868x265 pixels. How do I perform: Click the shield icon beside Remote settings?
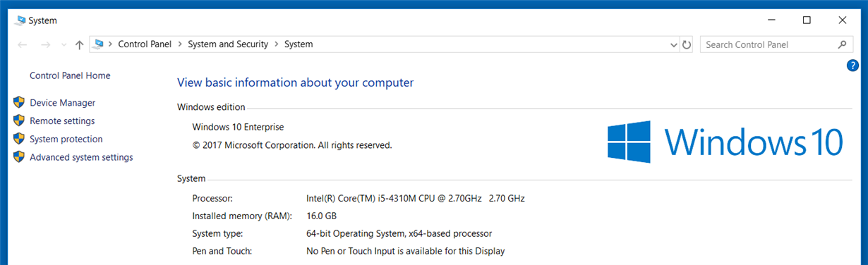(x=19, y=121)
